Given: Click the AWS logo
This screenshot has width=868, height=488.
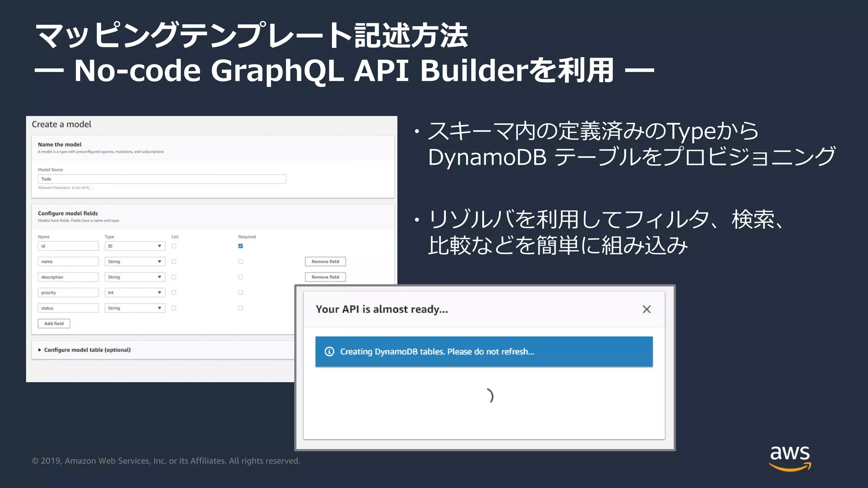Looking at the screenshot, I should click(x=790, y=458).
